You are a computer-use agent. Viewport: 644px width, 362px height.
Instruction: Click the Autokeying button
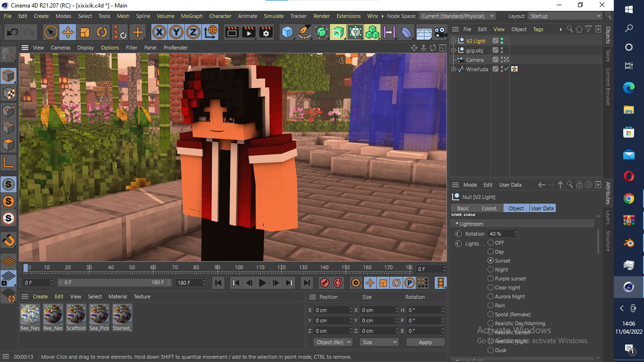coord(338,283)
